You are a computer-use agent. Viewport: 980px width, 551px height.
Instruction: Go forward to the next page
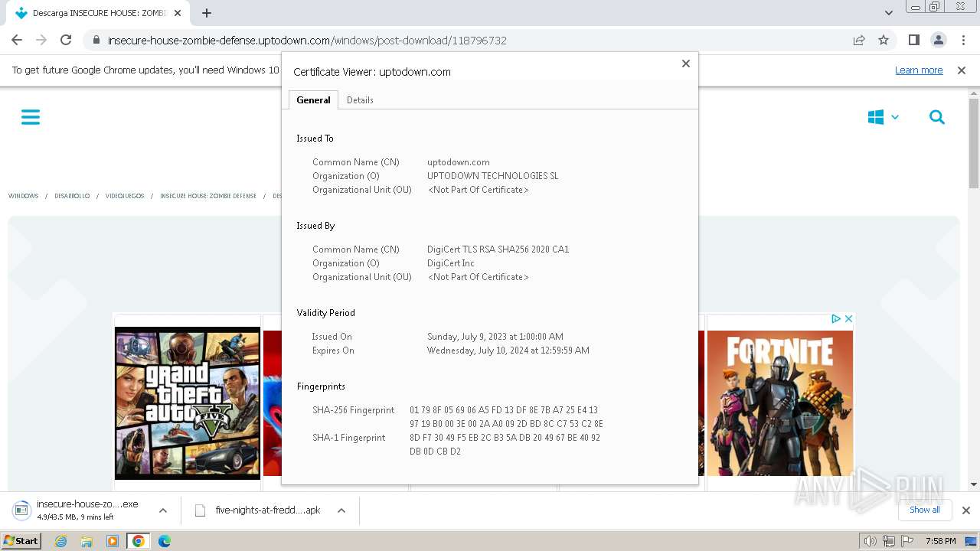click(x=41, y=40)
